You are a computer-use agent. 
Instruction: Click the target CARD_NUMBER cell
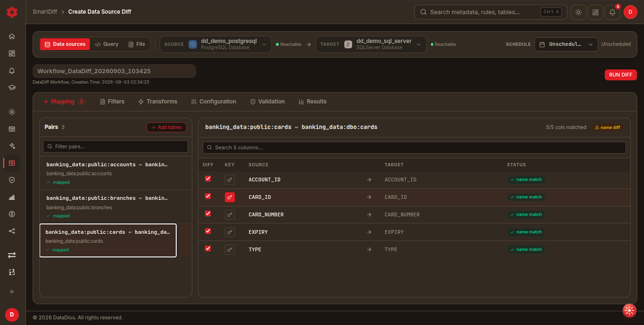coord(402,214)
